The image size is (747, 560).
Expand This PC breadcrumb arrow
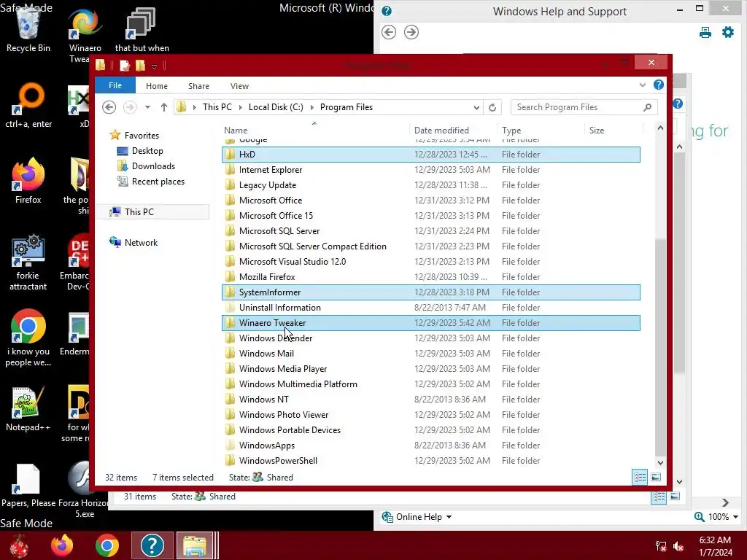click(x=241, y=108)
